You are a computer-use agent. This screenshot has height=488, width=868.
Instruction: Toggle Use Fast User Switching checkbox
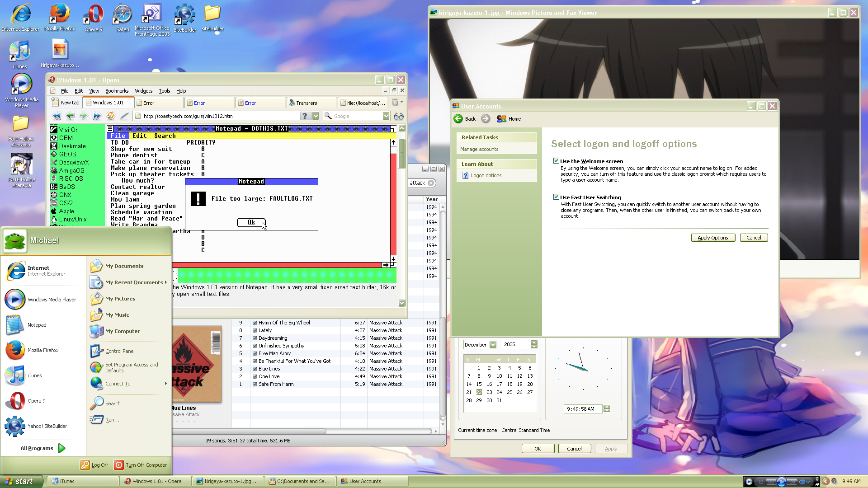(556, 197)
